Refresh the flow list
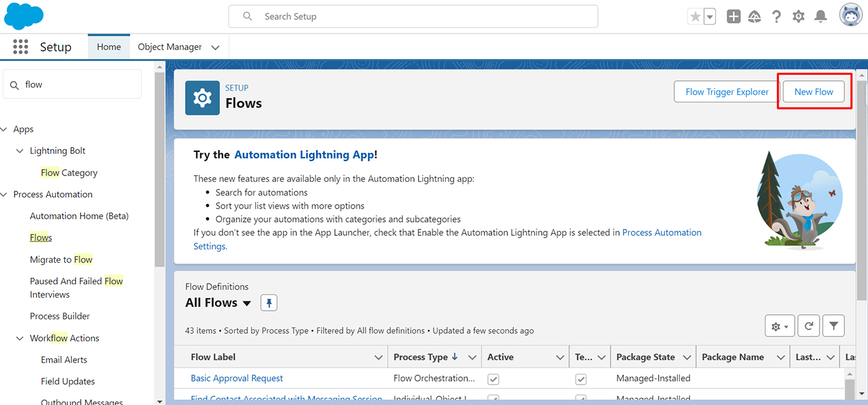The width and height of the screenshot is (868, 405). 809,326
